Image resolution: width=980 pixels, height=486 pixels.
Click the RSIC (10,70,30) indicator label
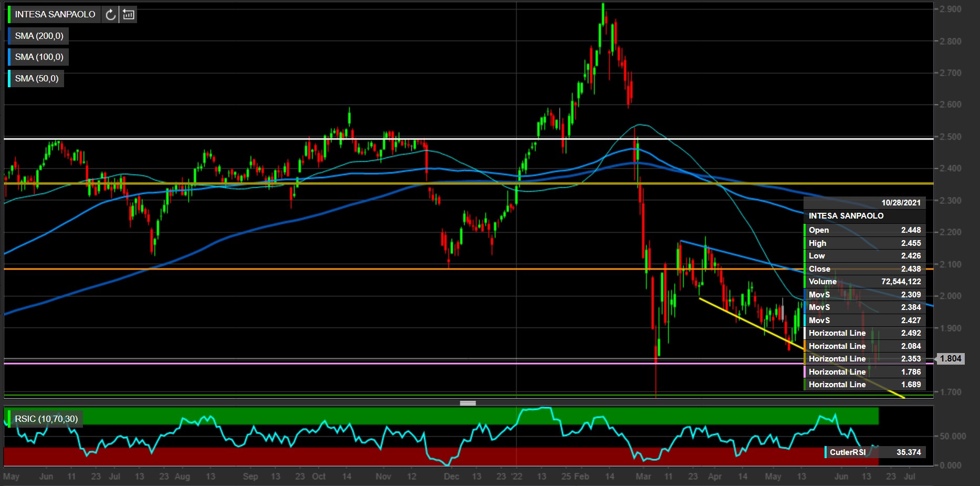[x=46, y=419]
